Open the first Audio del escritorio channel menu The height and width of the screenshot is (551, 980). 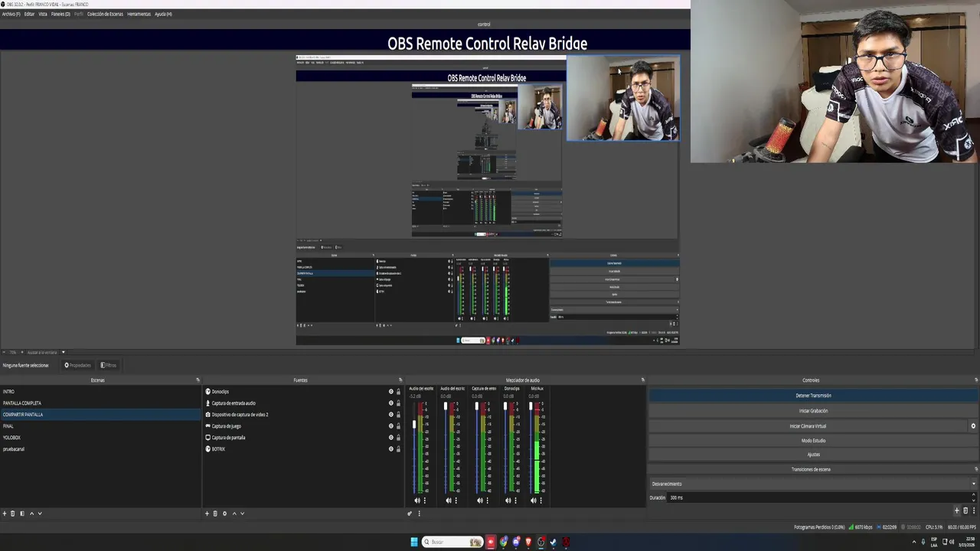(x=425, y=500)
